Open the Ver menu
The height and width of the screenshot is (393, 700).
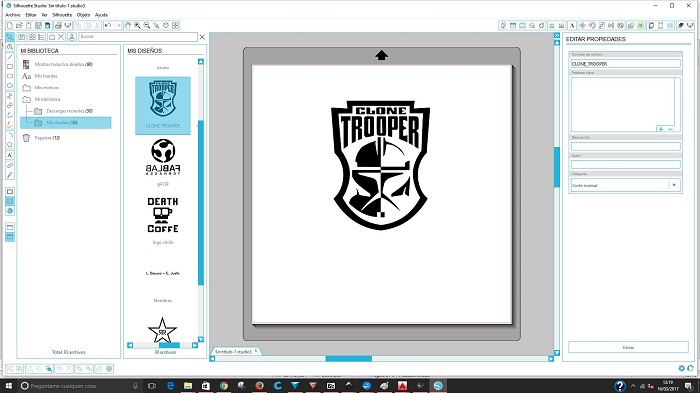point(44,15)
